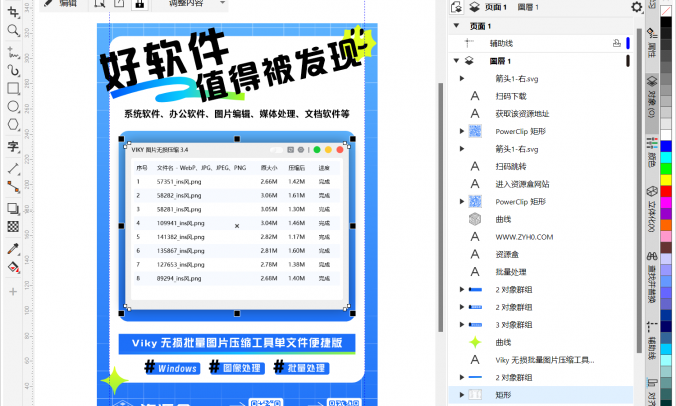The image size is (676, 406).
Task: Select the Rectangle tool
Action: [13, 88]
